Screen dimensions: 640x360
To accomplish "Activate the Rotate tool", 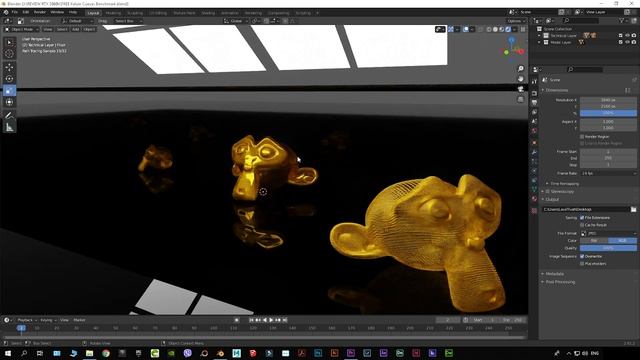I will click(9, 78).
